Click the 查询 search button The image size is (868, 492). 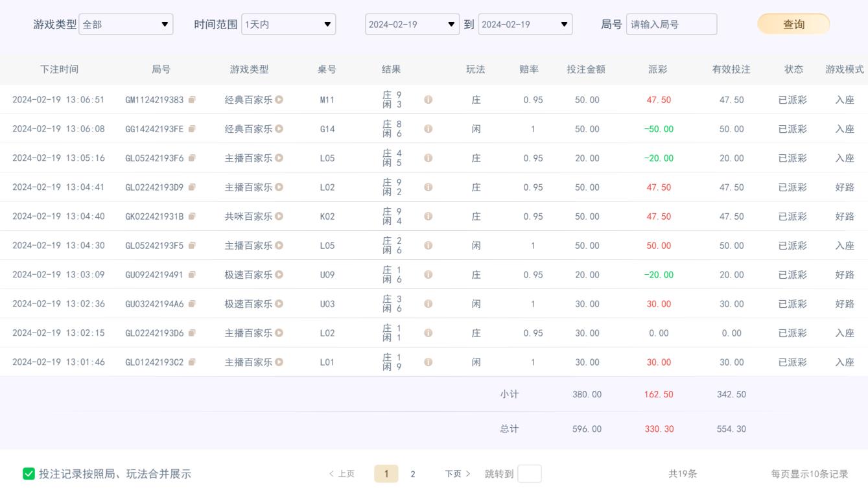pos(793,25)
